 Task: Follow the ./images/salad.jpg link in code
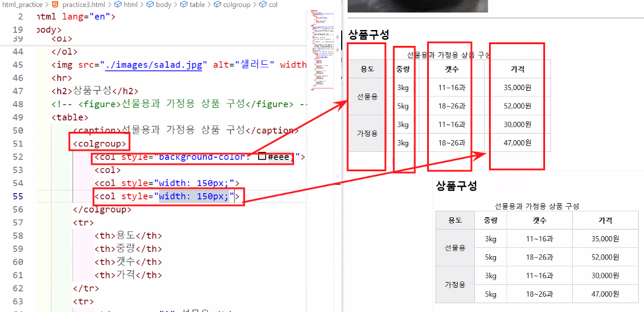tap(154, 65)
